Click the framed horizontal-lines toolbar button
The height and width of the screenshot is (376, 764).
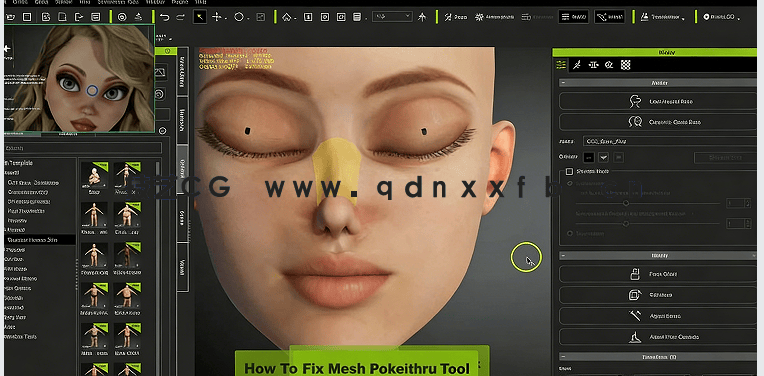pyautogui.click(x=573, y=17)
